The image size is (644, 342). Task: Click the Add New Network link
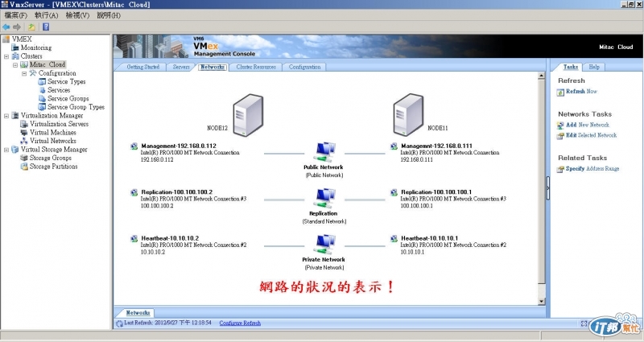tap(588, 125)
